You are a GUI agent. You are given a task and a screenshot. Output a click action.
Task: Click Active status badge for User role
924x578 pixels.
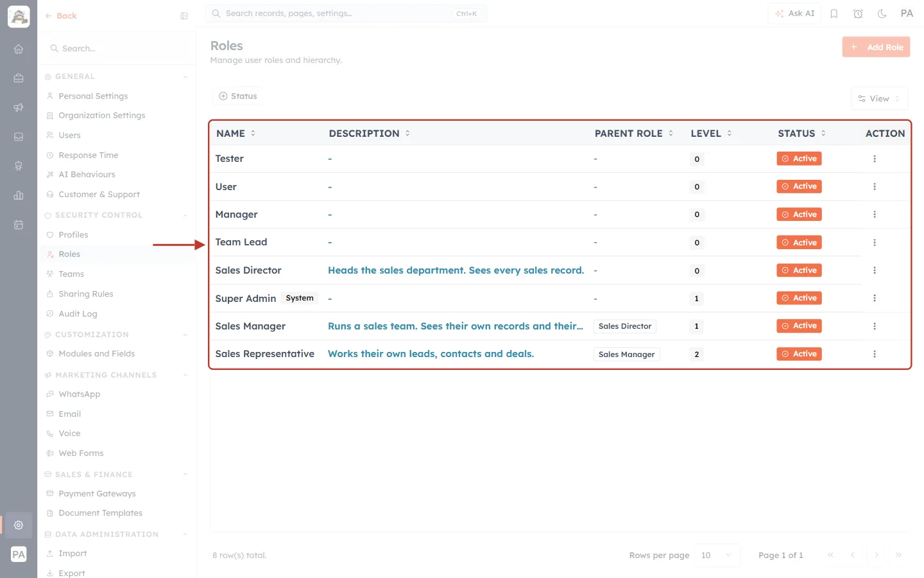[799, 186]
